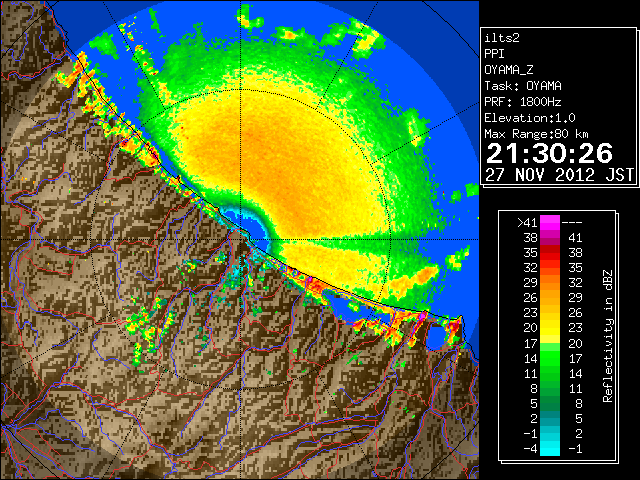This screenshot has height=480, width=640.
Task: Select the 'Elevation:1.0' text
Action: [530, 118]
